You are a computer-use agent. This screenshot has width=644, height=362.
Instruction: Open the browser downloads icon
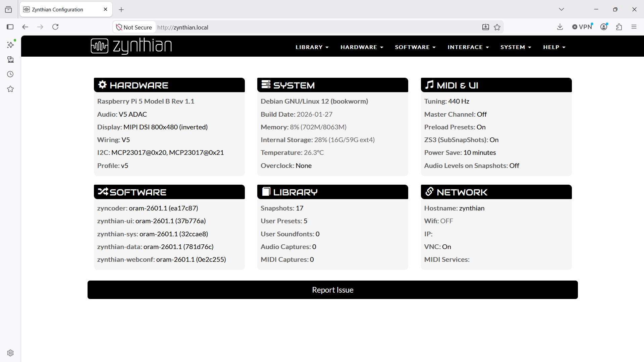(x=560, y=27)
